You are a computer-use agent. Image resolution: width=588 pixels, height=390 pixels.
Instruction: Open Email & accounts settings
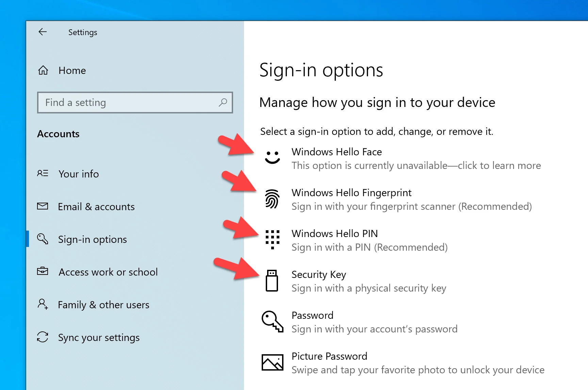(135, 206)
